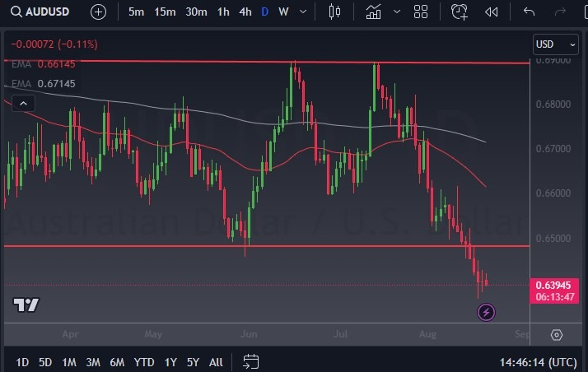Open the candlestick chart style selector
This screenshot has height=372, width=588.
tap(334, 12)
